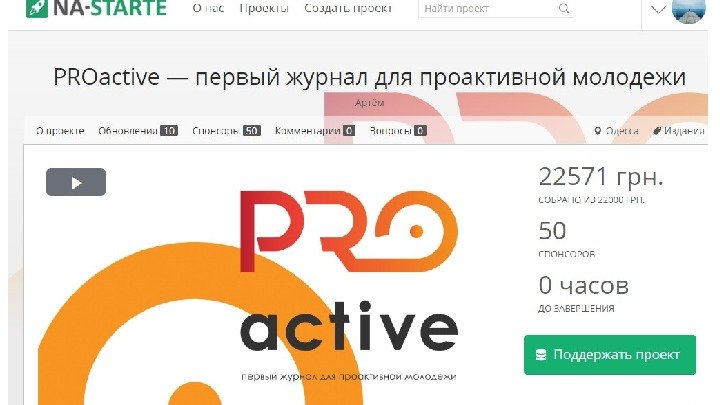This screenshot has height=405, width=720.
Task: Click the Одесса location pin icon
Action: click(x=597, y=131)
